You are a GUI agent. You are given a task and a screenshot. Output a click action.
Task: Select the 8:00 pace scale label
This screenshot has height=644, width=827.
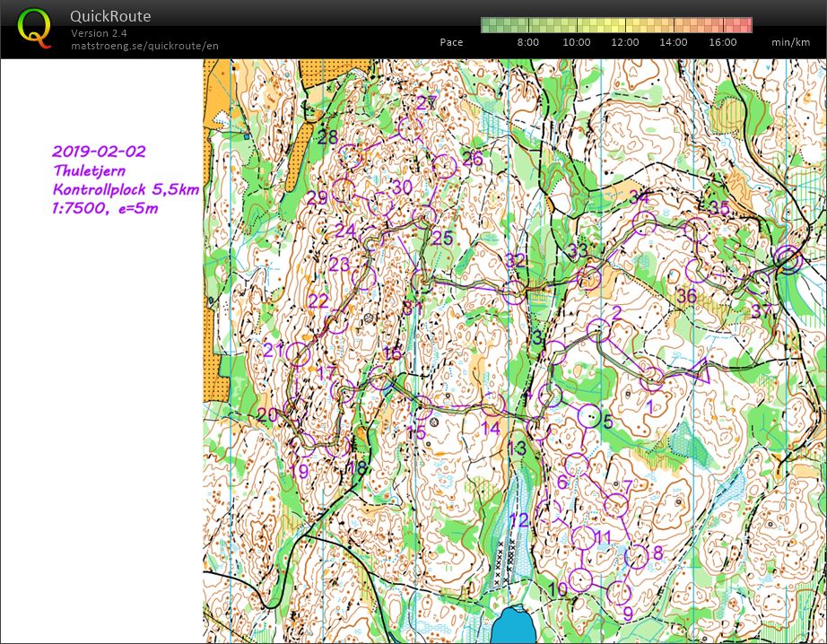pyautogui.click(x=527, y=42)
